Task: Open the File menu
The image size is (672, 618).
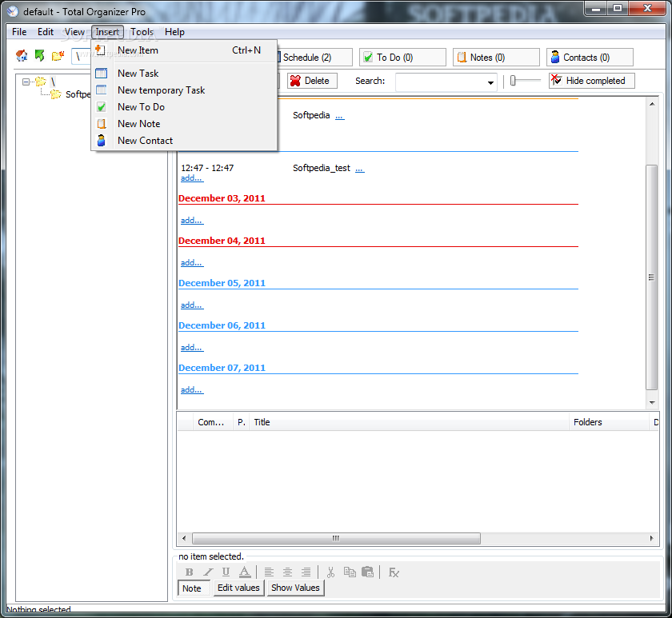Action: [19, 32]
